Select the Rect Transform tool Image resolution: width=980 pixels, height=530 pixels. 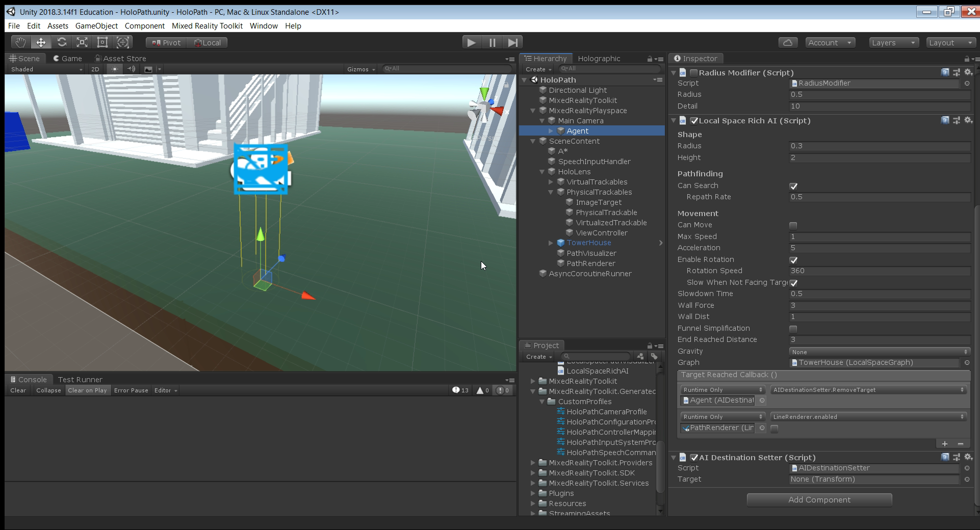click(x=102, y=42)
